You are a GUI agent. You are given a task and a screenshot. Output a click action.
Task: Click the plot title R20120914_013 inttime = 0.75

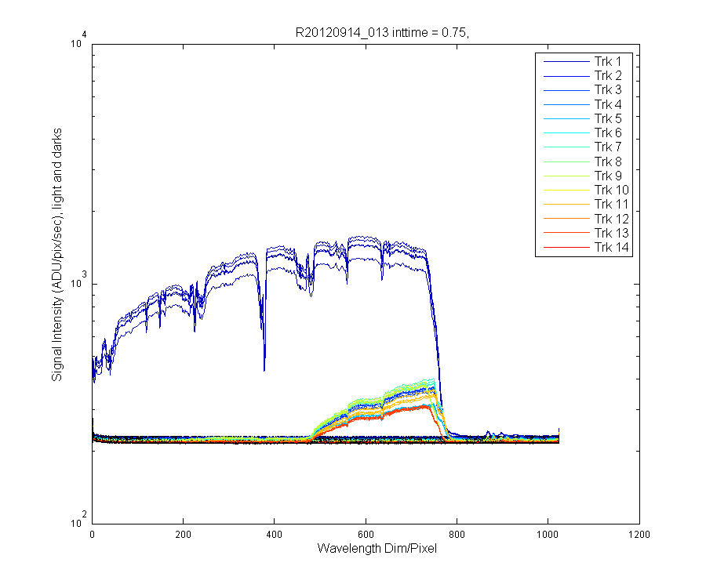click(x=382, y=32)
